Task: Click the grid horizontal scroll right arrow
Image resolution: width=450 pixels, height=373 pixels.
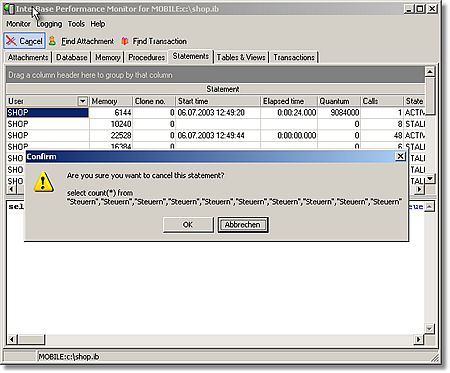Action: (419, 189)
